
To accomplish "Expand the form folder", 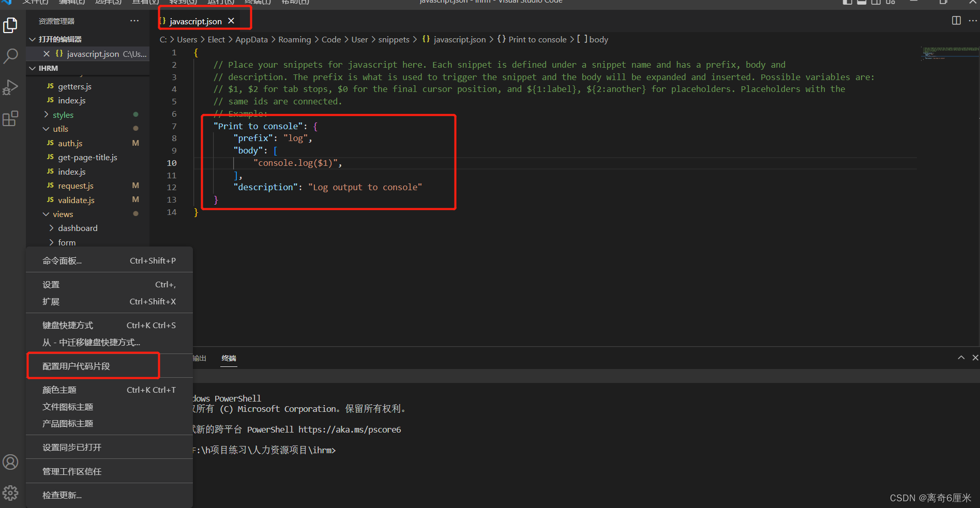I will click(51, 242).
